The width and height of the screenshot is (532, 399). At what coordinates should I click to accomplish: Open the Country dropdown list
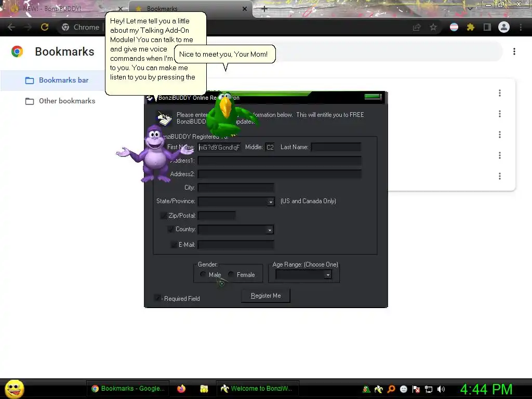[x=270, y=230]
